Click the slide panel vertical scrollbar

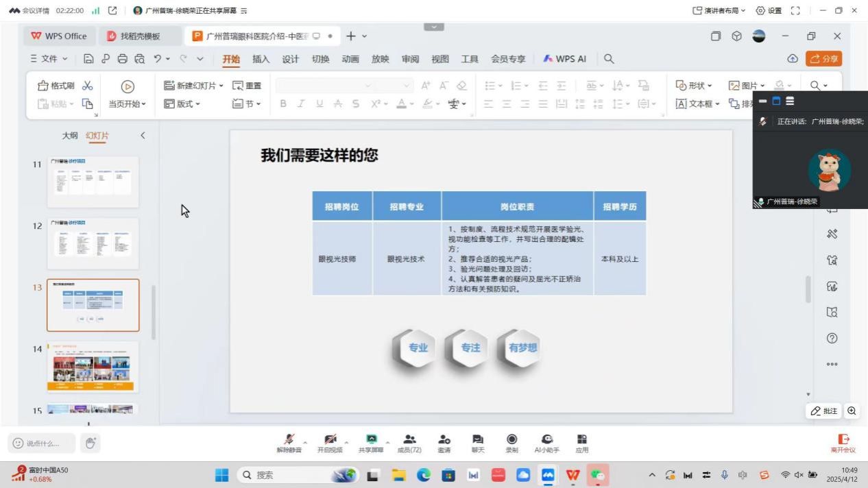(x=153, y=312)
